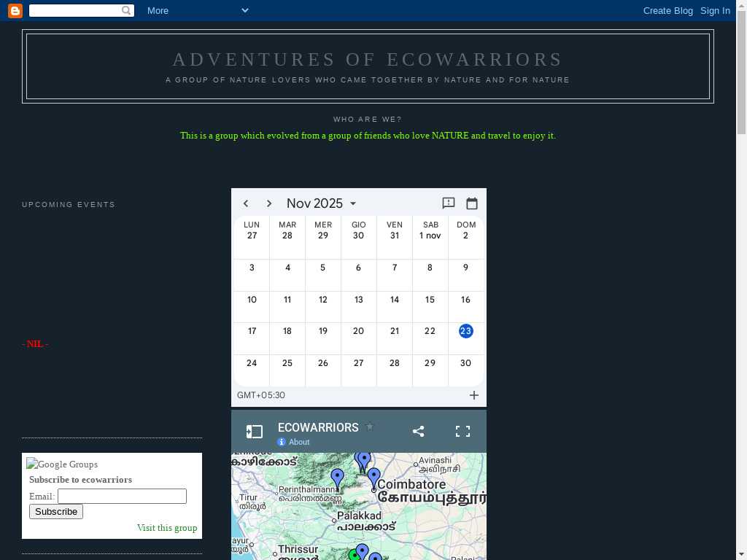Open the Create Blog link
This screenshot has height=560, width=747.
(x=667, y=10)
